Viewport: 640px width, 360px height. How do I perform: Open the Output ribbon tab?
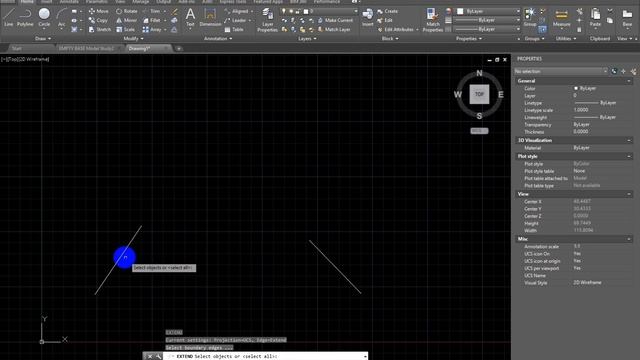point(163,2)
